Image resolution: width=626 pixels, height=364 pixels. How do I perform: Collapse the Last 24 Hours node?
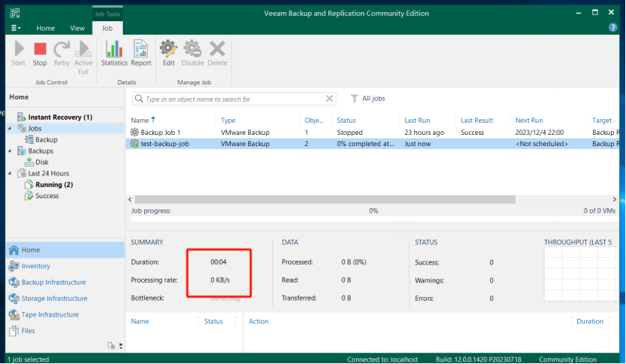pos(10,173)
